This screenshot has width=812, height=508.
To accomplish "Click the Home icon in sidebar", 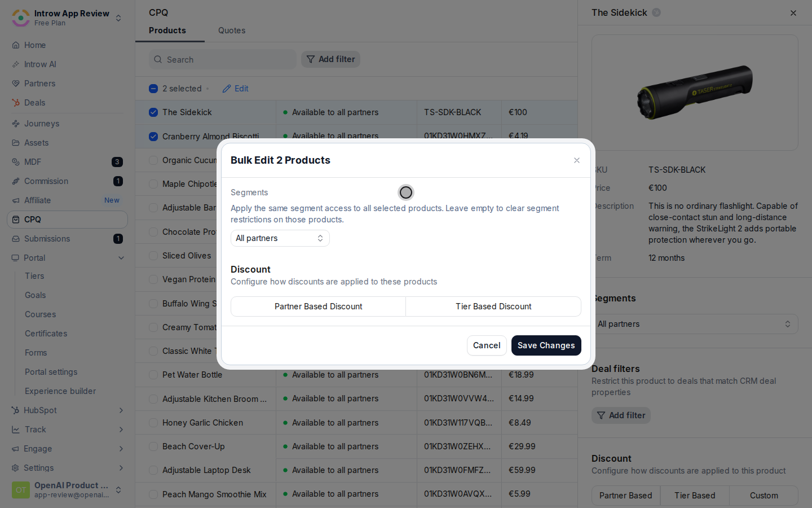I will (16, 45).
